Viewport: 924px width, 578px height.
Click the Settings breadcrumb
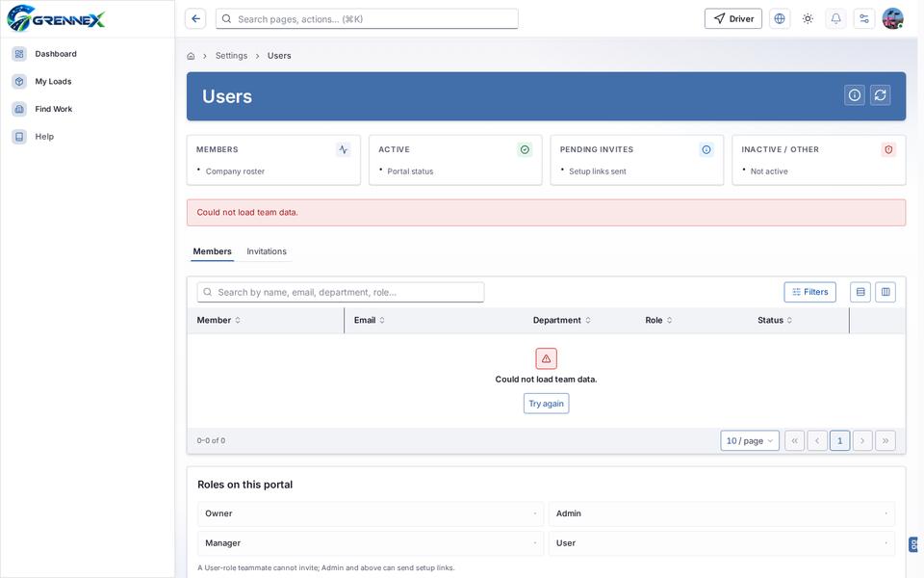click(x=232, y=56)
